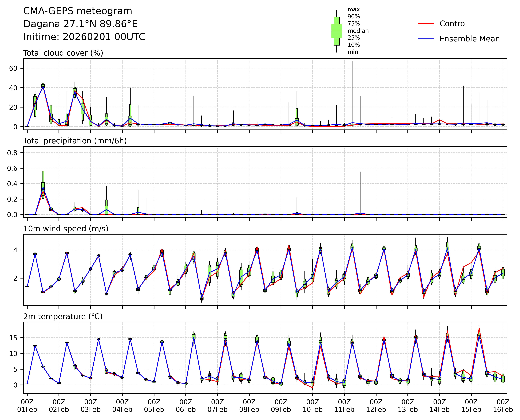Click the green box-whisker legend icon
Viewport: 520px width, 420px height.
point(336,31)
